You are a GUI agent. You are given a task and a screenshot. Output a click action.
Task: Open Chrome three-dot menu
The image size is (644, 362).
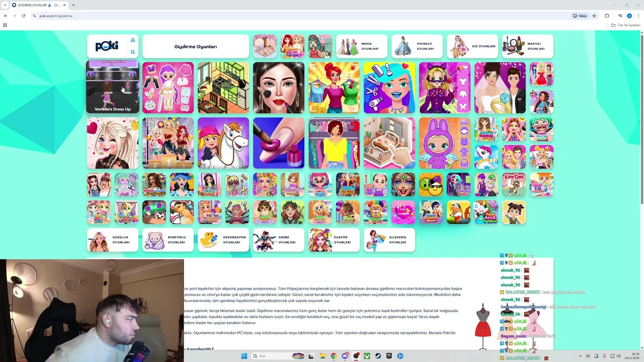click(x=638, y=16)
